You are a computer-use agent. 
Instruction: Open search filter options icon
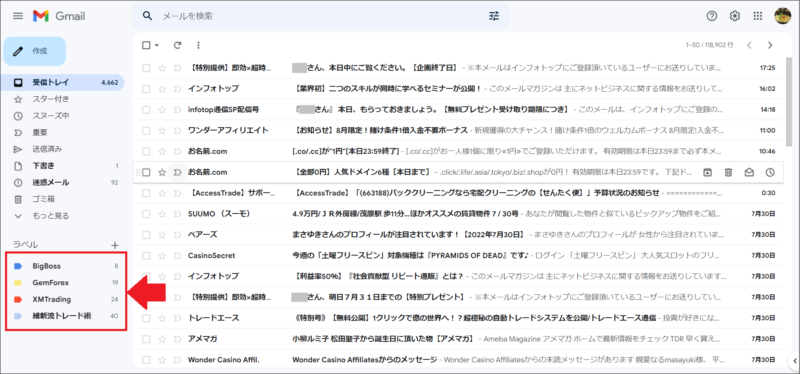pos(494,16)
